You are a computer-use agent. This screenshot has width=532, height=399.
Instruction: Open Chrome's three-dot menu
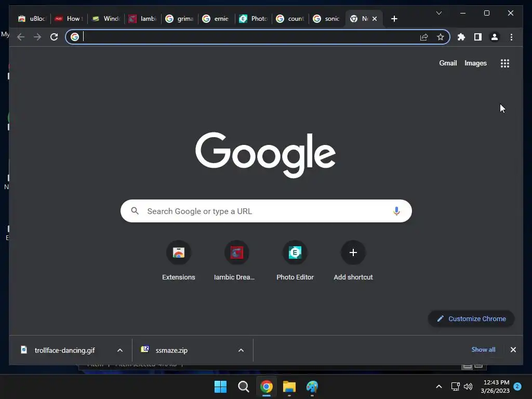tap(511, 37)
